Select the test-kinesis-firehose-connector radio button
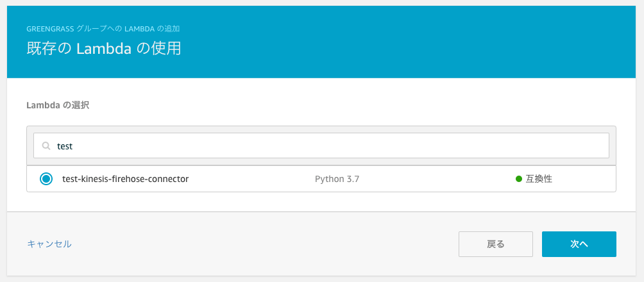Viewport: 644px width, 282px height. [46, 179]
